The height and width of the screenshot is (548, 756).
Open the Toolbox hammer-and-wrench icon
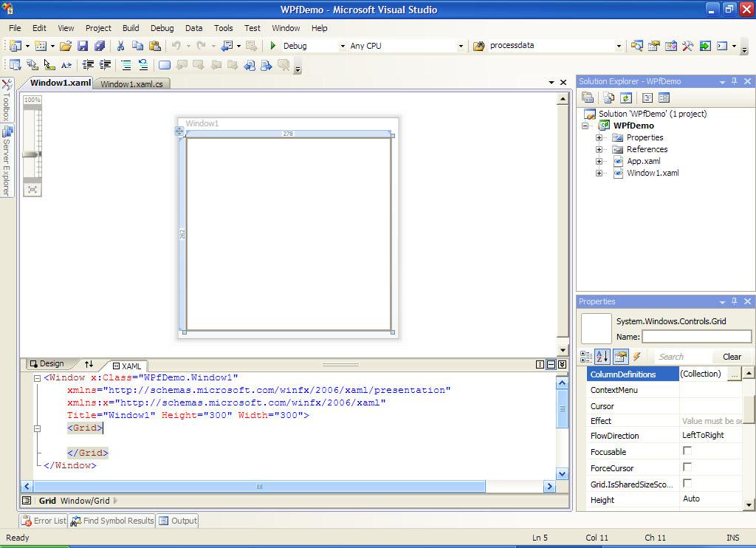pyautogui.click(x=687, y=46)
